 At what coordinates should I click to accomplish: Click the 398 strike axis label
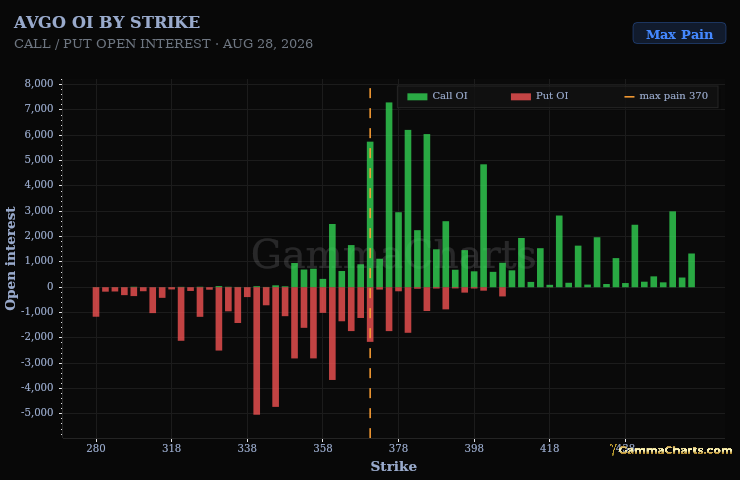(x=474, y=448)
